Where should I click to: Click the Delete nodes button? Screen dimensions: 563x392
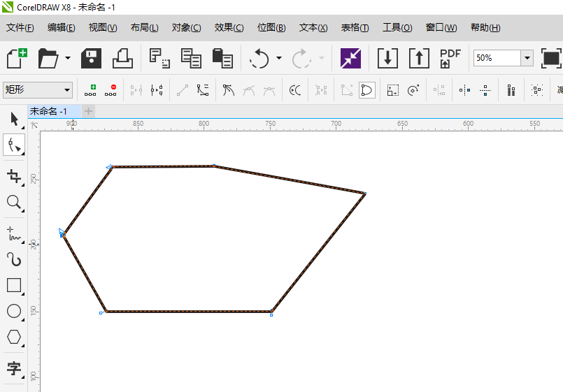tap(111, 89)
